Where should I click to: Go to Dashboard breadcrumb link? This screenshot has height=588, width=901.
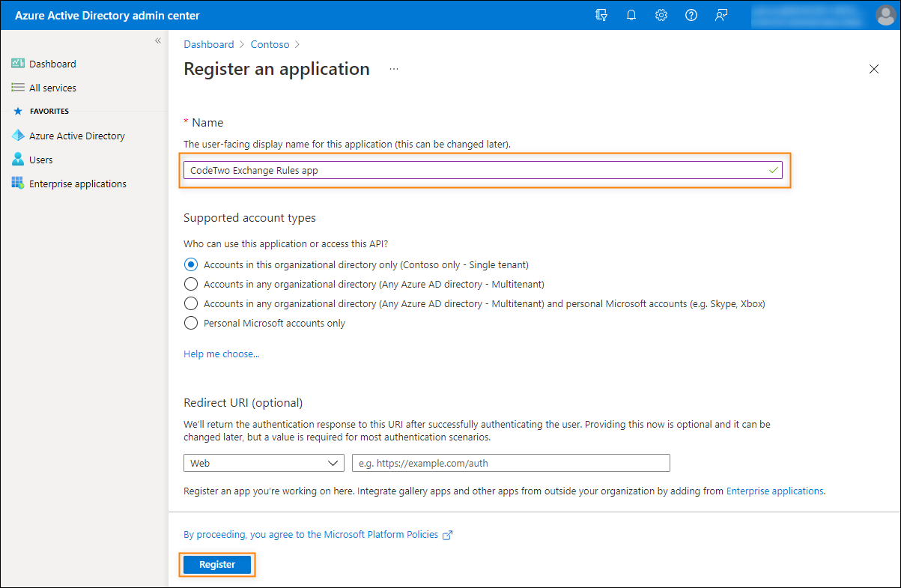[x=209, y=44]
